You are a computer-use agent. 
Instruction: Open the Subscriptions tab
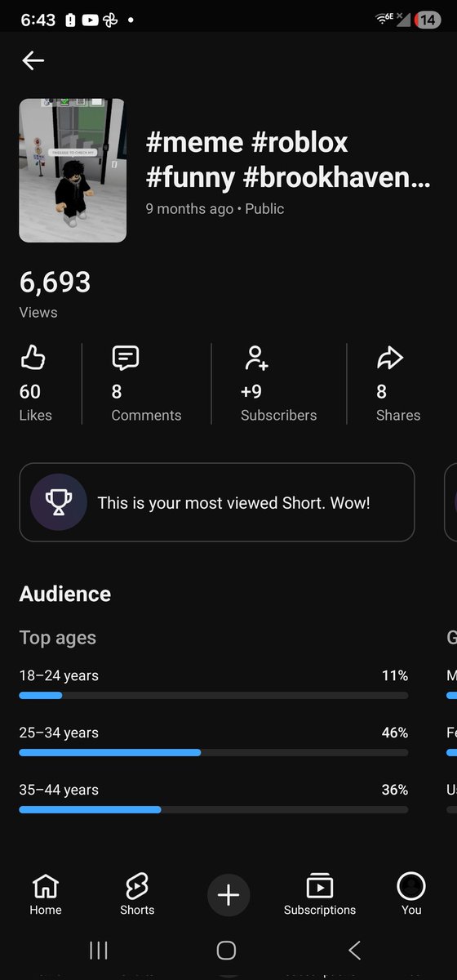click(320, 893)
